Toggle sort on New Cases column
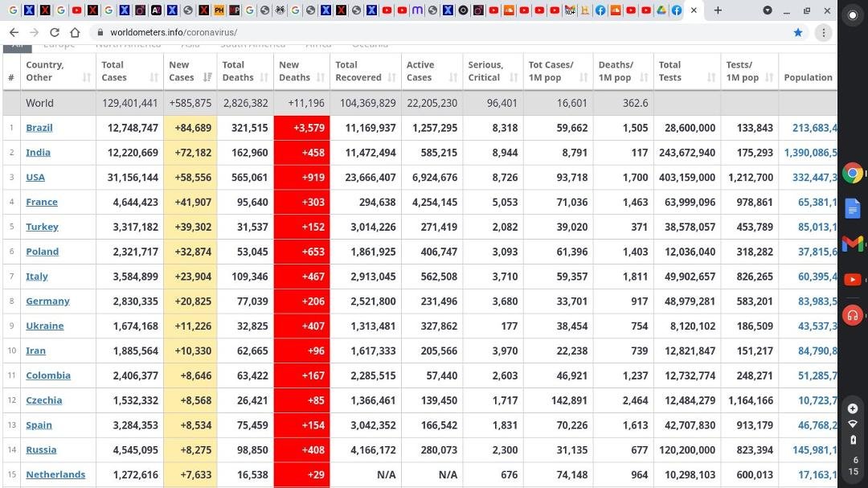Image resolution: width=868 pixels, height=488 pixels. pos(190,71)
